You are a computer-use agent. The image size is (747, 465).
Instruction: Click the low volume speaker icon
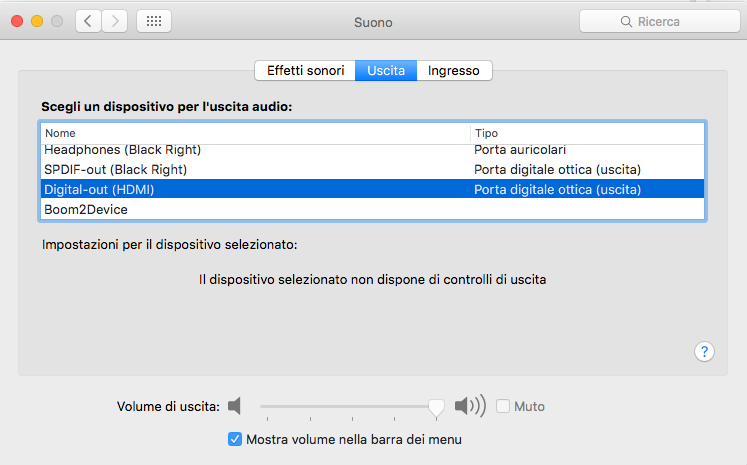235,406
